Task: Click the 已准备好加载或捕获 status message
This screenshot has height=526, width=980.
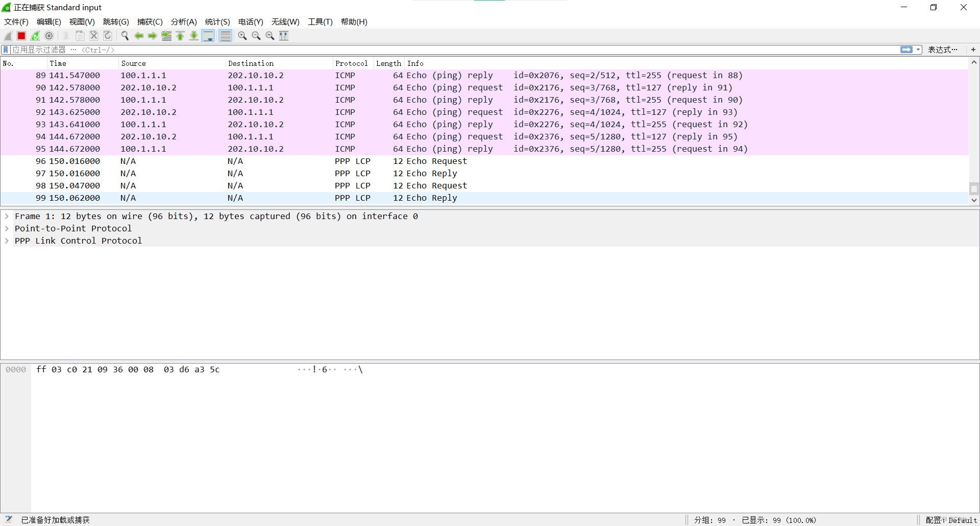Action: 55,520
